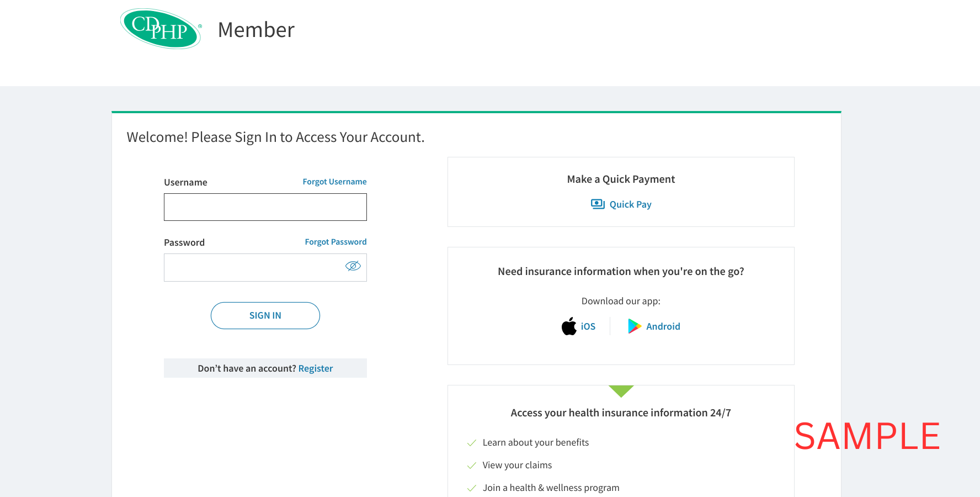980x497 pixels.
Task: Click the Member header title
Action: coord(256,30)
